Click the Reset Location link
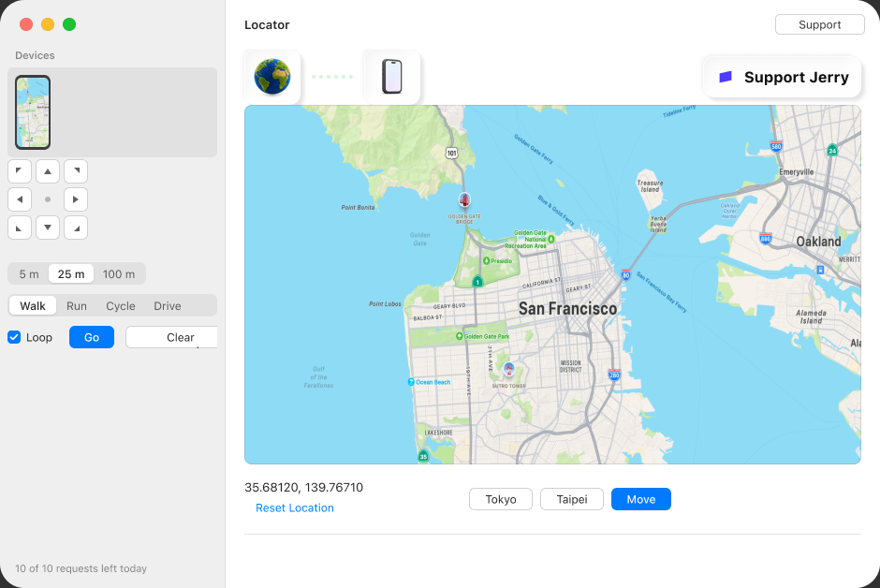The width and height of the screenshot is (880, 588). pyautogui.click(x=295, y=507)
